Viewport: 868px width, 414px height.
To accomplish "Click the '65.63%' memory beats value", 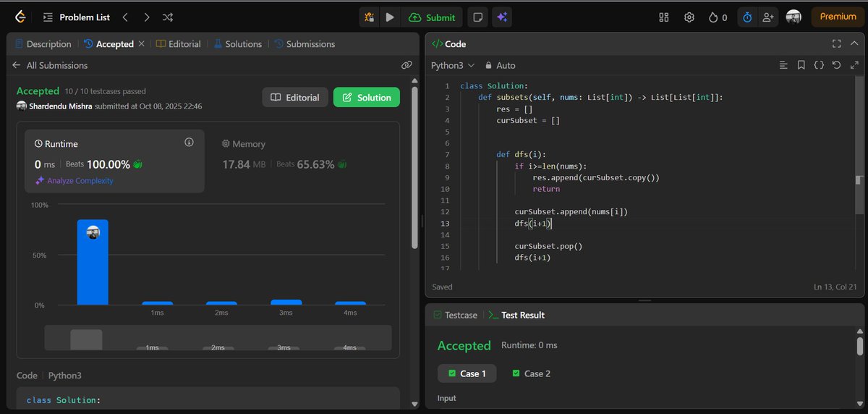I will (315, 164).
